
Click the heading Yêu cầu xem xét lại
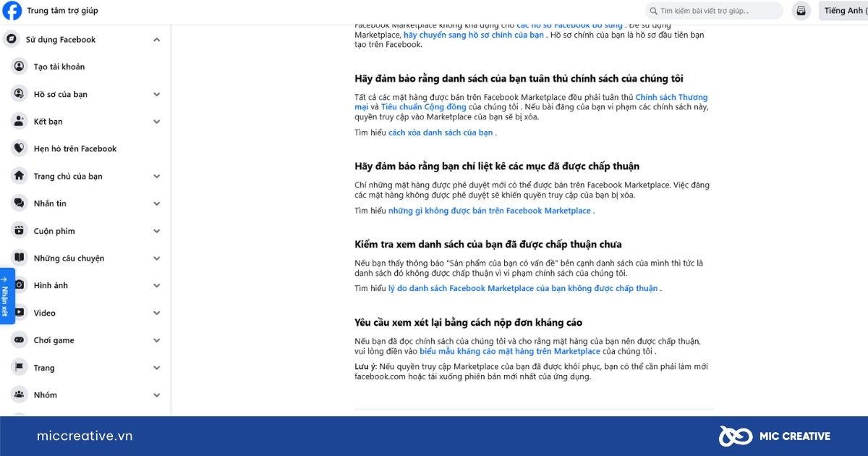[468, 322]
